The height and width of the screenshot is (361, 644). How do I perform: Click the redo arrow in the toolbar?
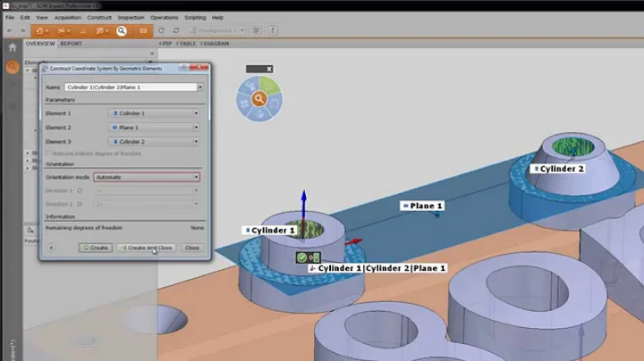(23, 30)
